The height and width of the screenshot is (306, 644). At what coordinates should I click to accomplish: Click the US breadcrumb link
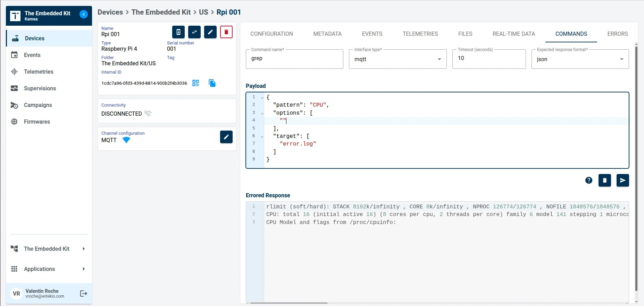[203, 12]
